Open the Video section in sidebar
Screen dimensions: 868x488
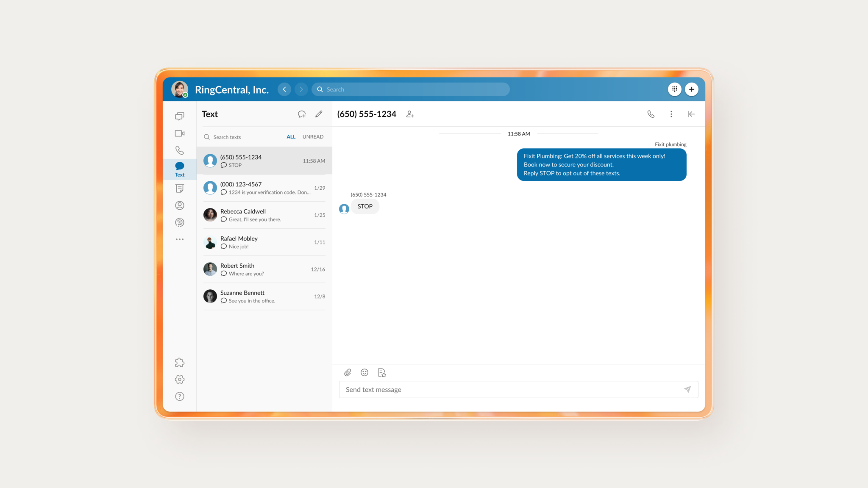(180, 133)
